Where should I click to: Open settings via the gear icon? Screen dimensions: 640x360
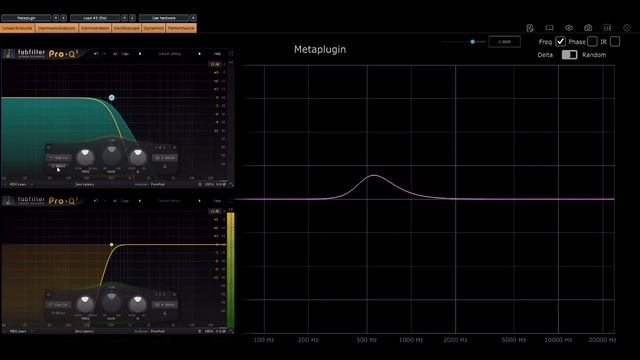point(627,28)
